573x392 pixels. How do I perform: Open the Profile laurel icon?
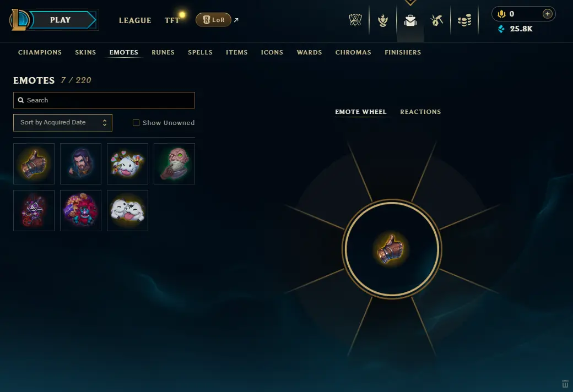click(x=382, y=20)
